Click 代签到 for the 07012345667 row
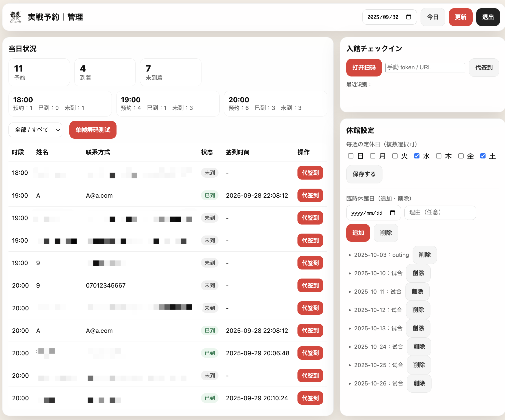This screenshot has height=420, width=505. tap(310, 285)
